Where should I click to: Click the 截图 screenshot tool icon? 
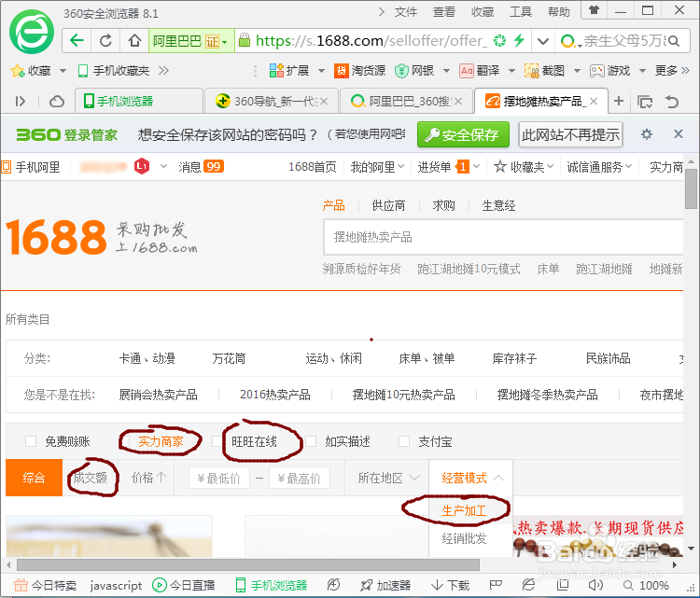tap(531, 71)
